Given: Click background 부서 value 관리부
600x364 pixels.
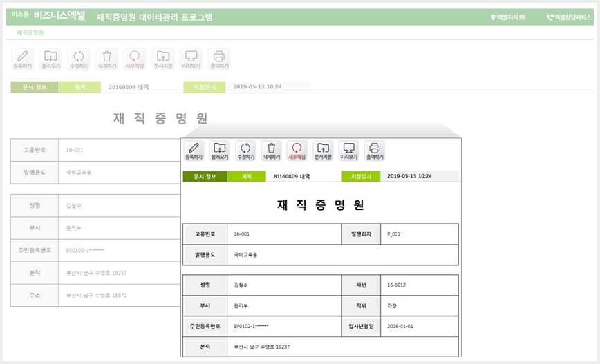Looking at the screenshot, I should [x=73, y=228].
